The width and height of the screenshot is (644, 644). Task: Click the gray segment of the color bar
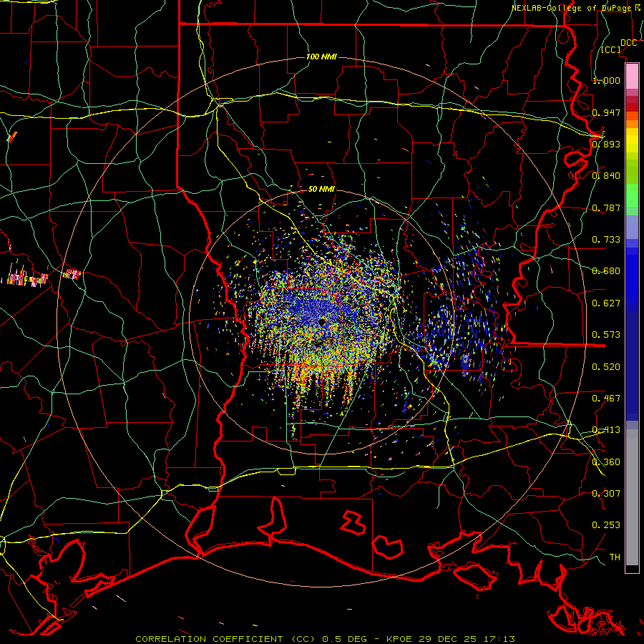tap(632, 497)
